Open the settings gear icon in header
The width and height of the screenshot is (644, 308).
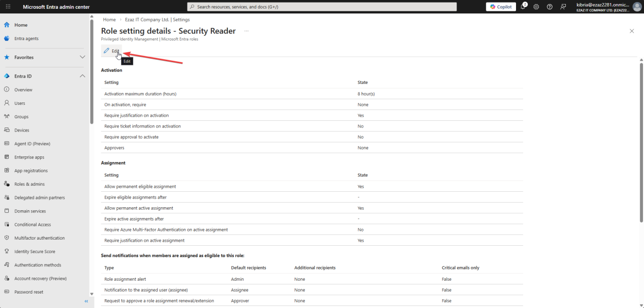pos(536,7)
